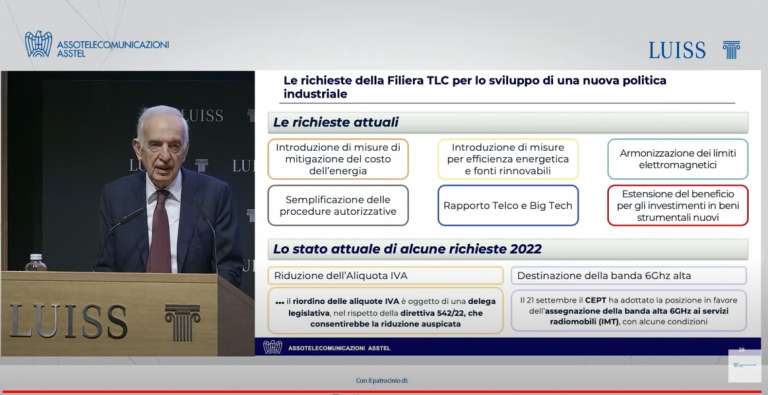Image resolution: width=768 pixels, height=395 pixels.
Task: Click the red video progress bar
Action: point(384,392)
